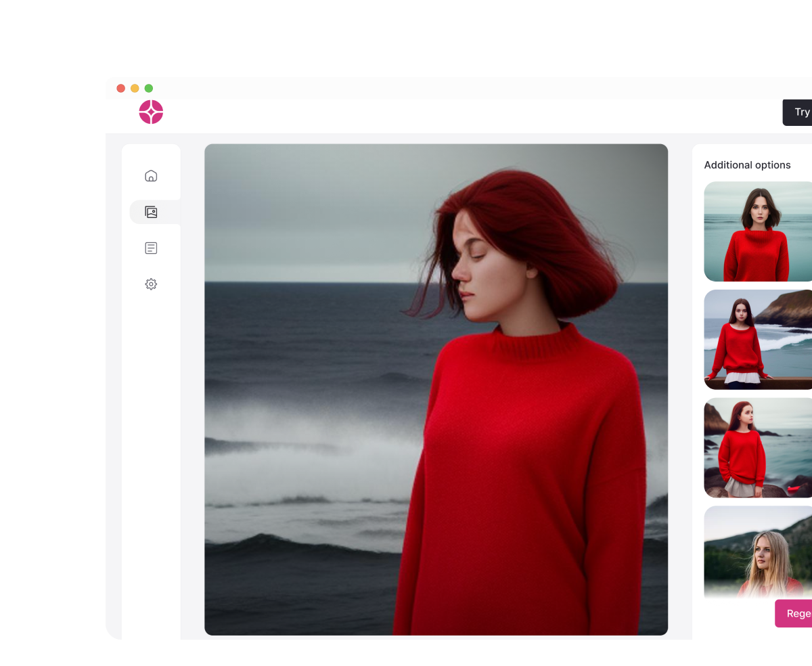This screenshot has height=666, width=812.
Task: Click the Additional options heading
Action: tap(747, 165)
